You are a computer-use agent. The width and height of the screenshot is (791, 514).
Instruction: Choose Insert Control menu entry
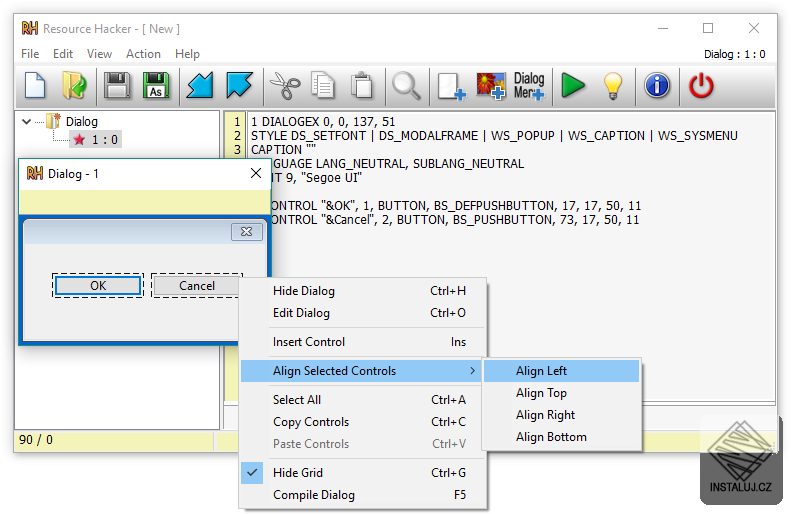tap(363, 342)
